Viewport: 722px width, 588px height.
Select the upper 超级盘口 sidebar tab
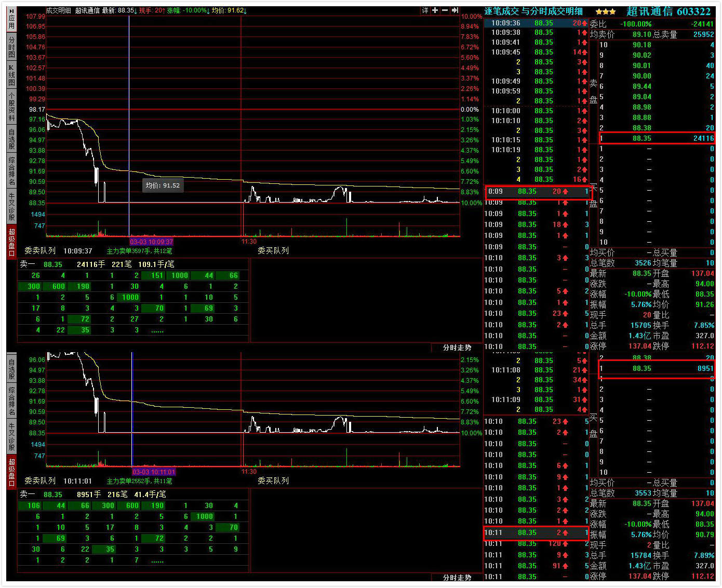click(x=11, y=242)
